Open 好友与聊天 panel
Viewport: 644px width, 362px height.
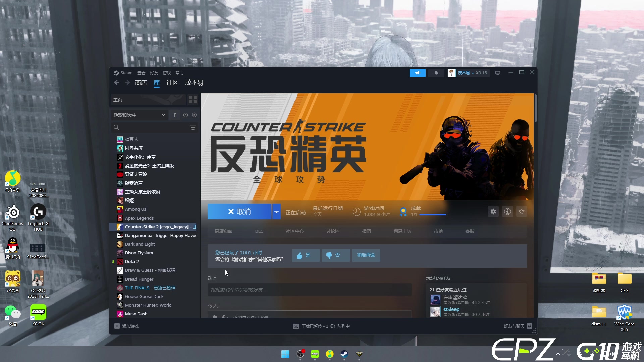pos(518,326)
